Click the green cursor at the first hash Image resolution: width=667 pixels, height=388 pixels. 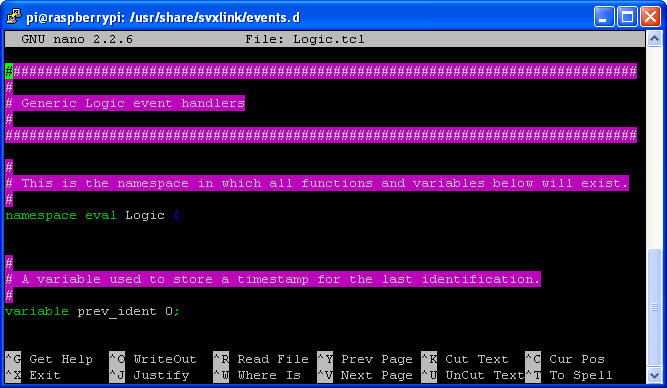pyautogui.click(x=9, y=71)
